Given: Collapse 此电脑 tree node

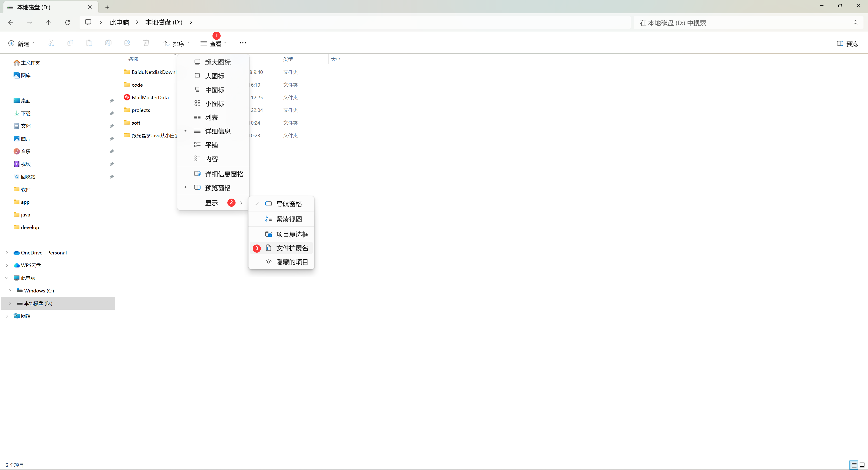Looking at the screenshot, I should tap(7, 278).
